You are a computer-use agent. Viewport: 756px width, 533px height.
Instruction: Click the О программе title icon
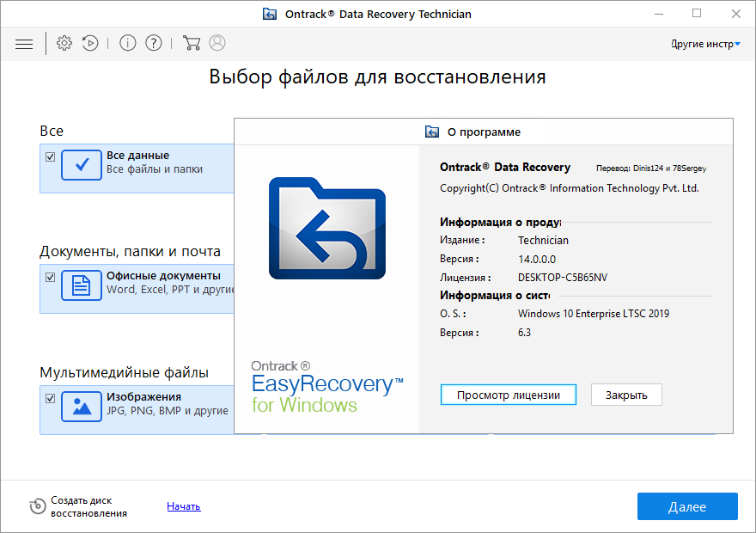[432, 132]
